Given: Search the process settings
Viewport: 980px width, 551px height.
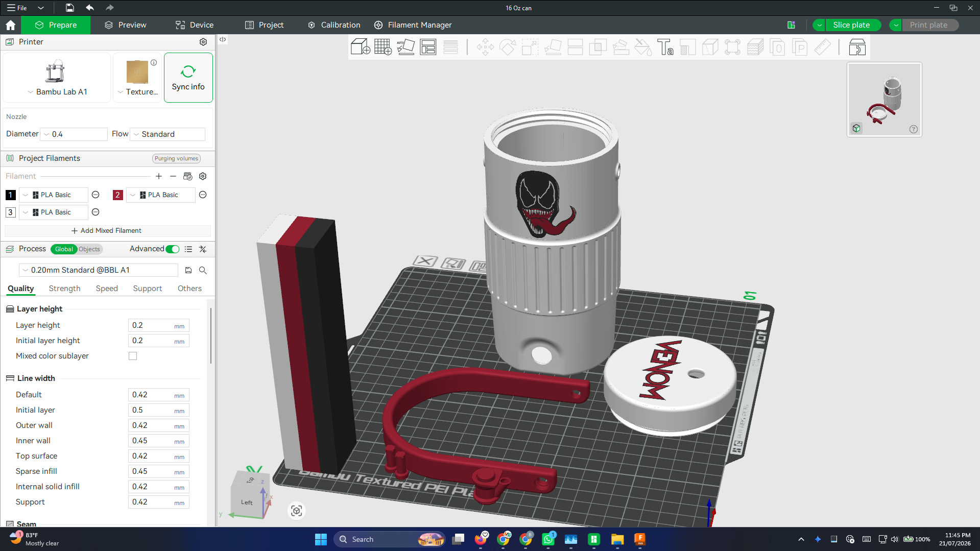Looking at the screenshot, I should [x=203, y=270].
